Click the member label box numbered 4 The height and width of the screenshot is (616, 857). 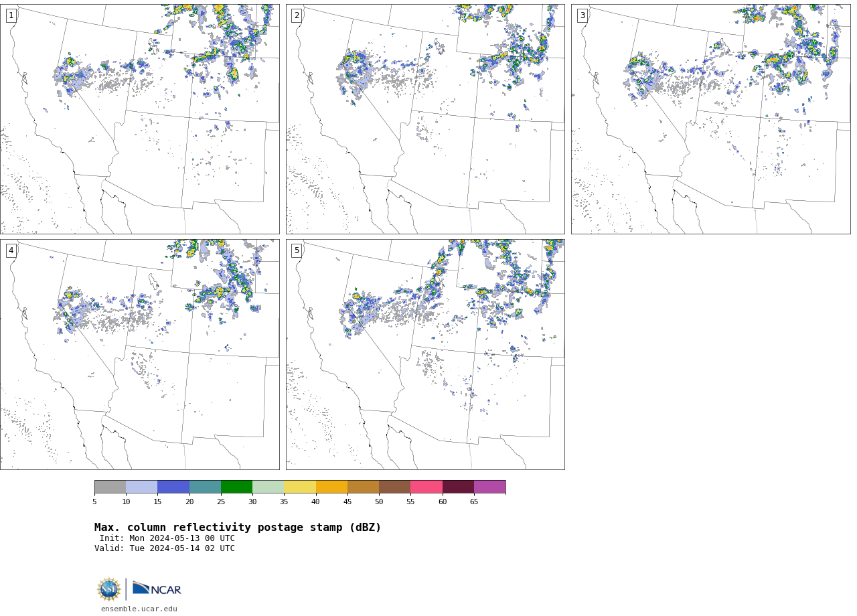pyautogui.click(x=11, y=250)
